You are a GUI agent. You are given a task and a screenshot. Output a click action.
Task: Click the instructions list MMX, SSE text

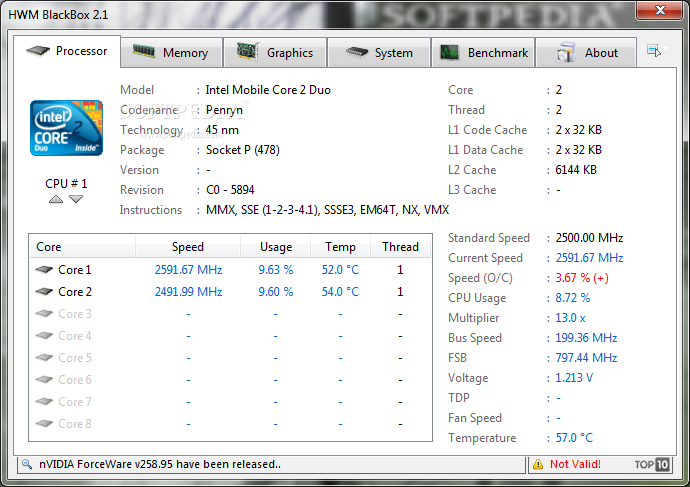pos(327,210)
